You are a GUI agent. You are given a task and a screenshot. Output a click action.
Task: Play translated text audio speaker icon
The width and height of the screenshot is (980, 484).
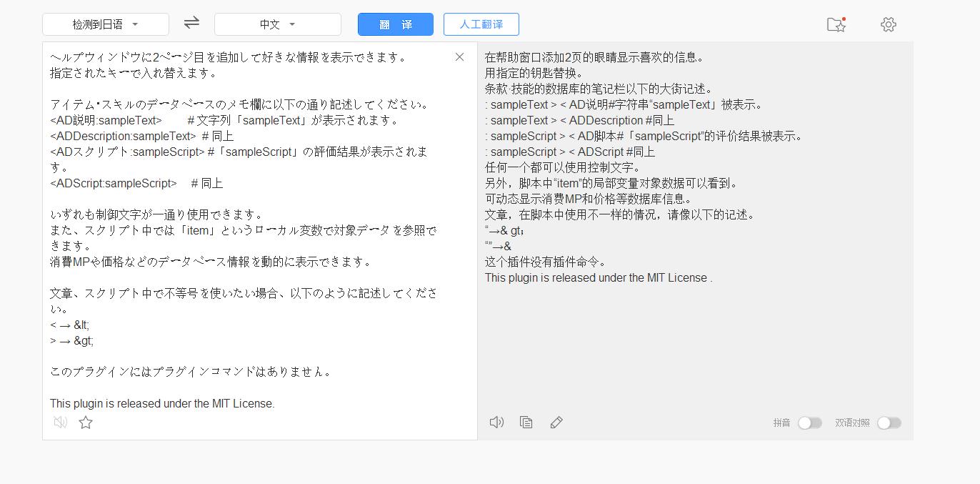pos(496,423)
